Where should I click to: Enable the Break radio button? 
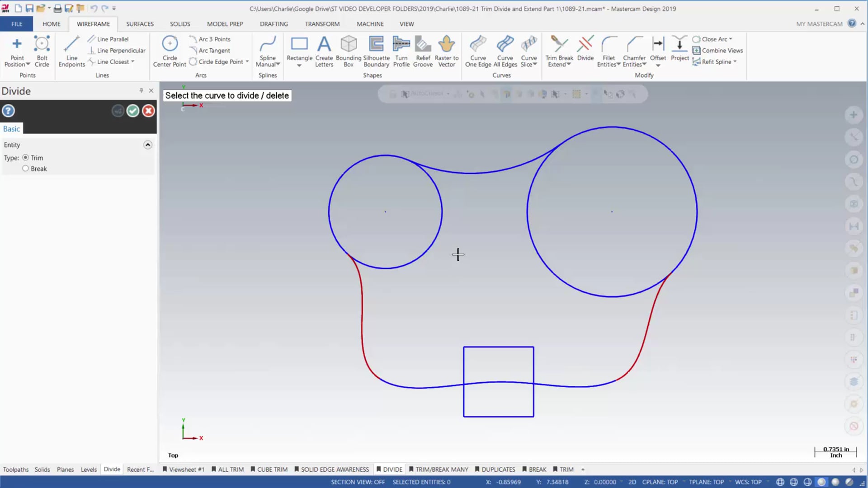tap(25, 168)
